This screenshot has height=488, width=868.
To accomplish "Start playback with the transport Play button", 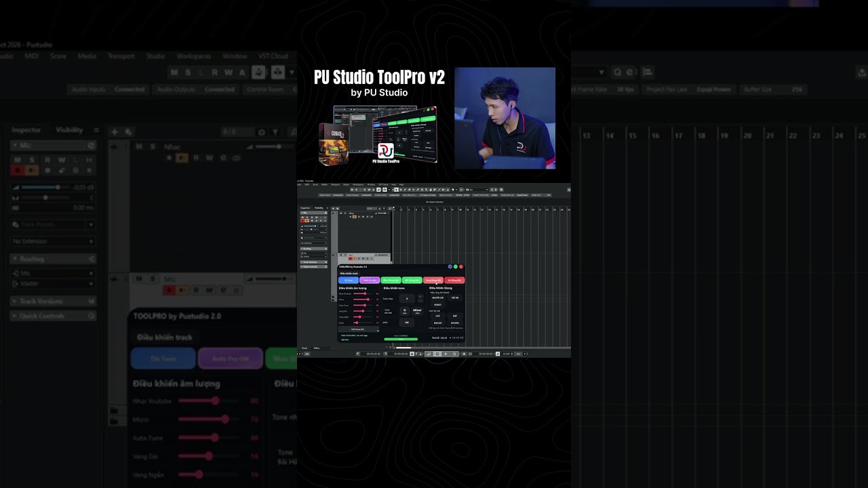I will pos(446,354).
